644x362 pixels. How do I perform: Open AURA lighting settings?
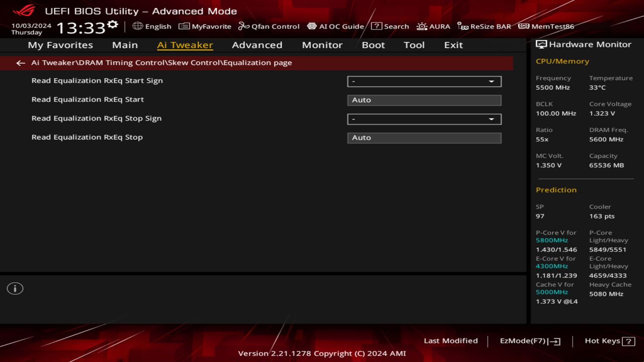pyautogui.click(x=433, y=26)
